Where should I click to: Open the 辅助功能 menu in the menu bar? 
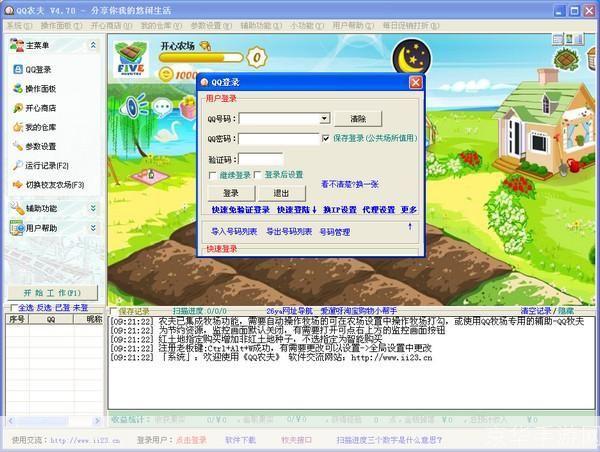tap(261, 26)
